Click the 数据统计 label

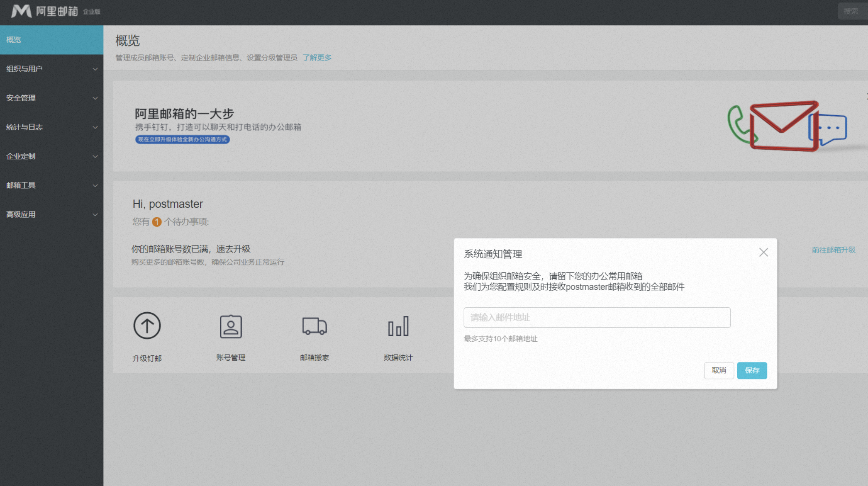pyautogui.click(x=398, y=357)
